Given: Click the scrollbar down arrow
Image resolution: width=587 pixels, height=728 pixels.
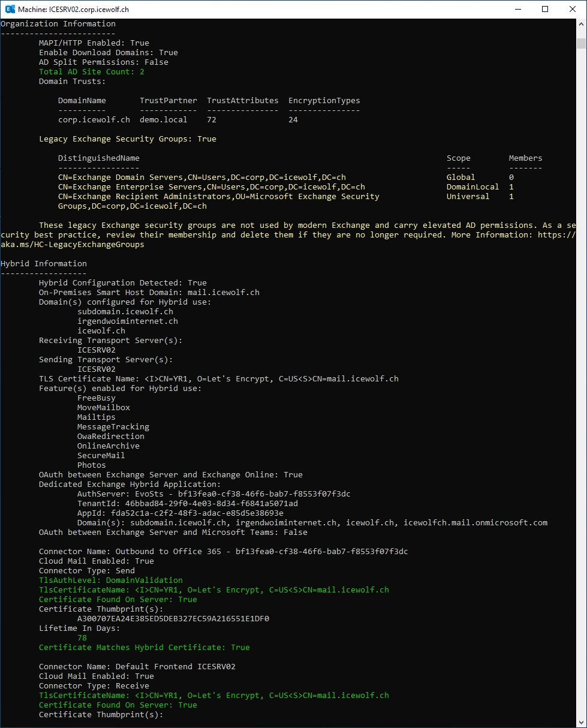Looking at the screenshot, I should point(581,723).
